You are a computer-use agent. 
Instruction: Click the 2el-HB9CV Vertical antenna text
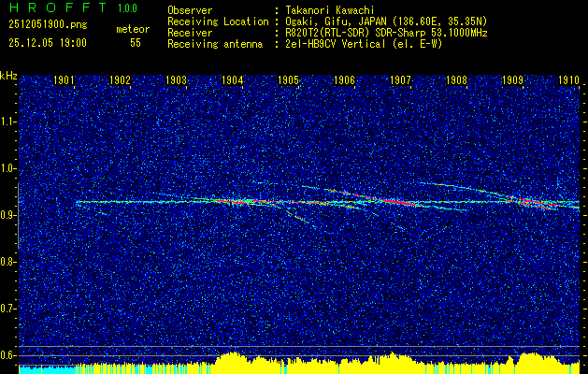(364, 44)
